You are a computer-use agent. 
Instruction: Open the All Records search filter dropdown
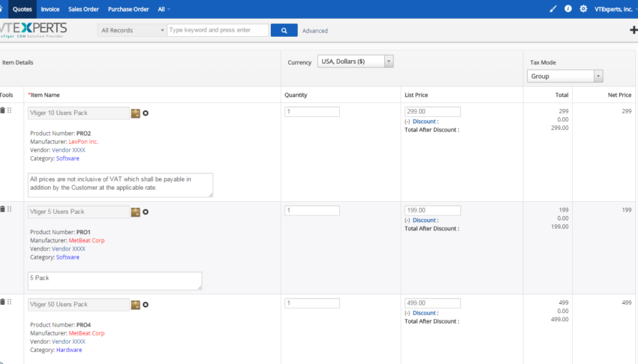tap(131, 30)
